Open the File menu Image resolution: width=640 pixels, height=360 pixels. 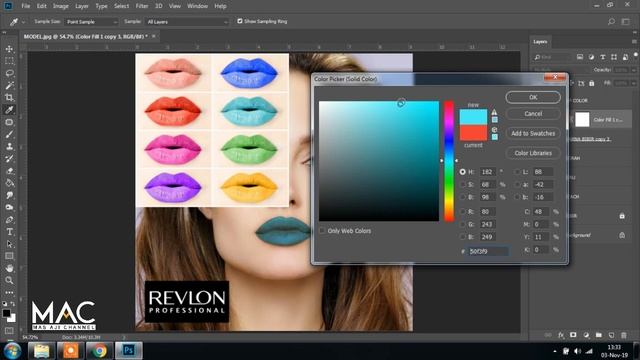tap(26, 6)
